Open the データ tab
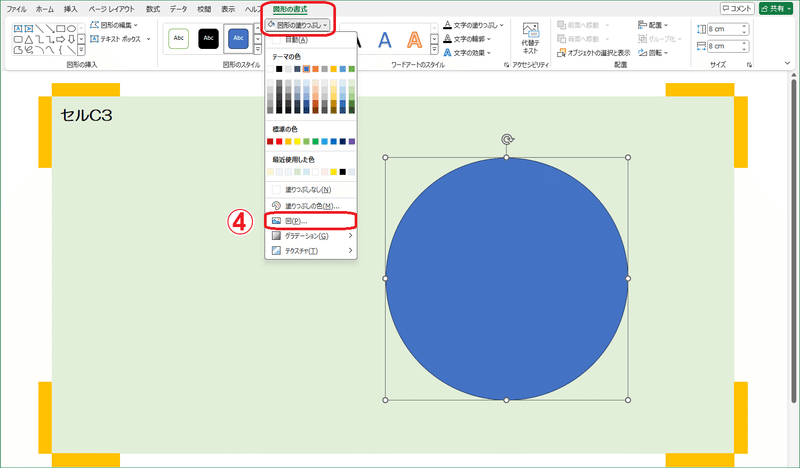This screenshot has width=800, height=468. coord(178,9)
